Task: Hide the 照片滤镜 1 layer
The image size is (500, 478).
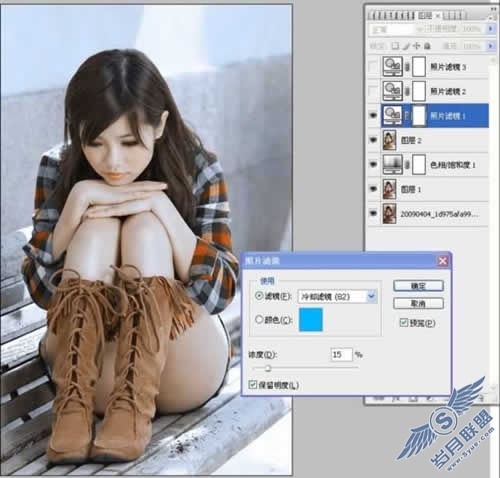Action: (373, 115)
